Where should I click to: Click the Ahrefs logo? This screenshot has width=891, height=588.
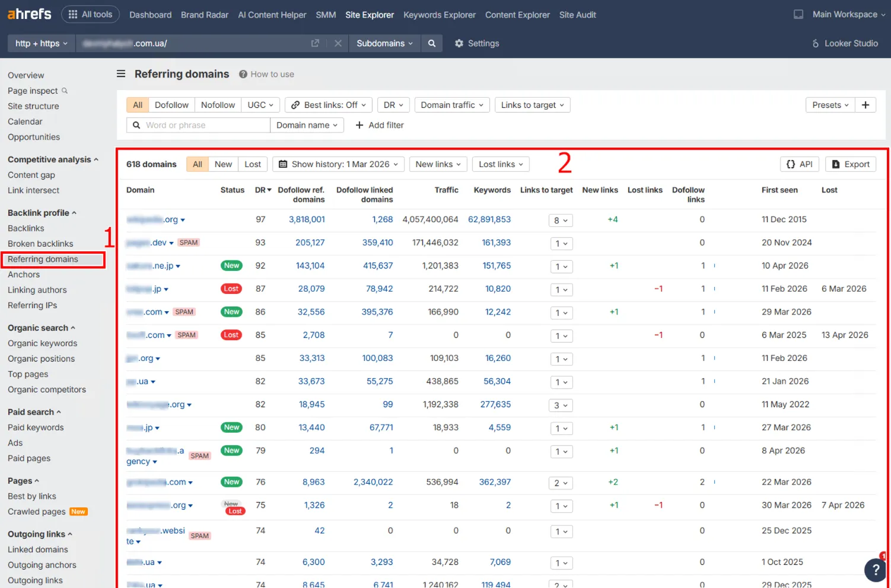tap(29, 14)
